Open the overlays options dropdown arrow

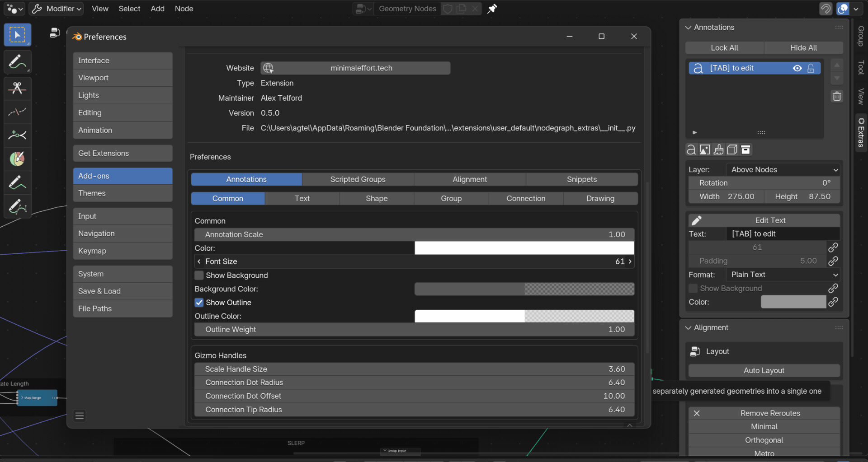point(856,9)
